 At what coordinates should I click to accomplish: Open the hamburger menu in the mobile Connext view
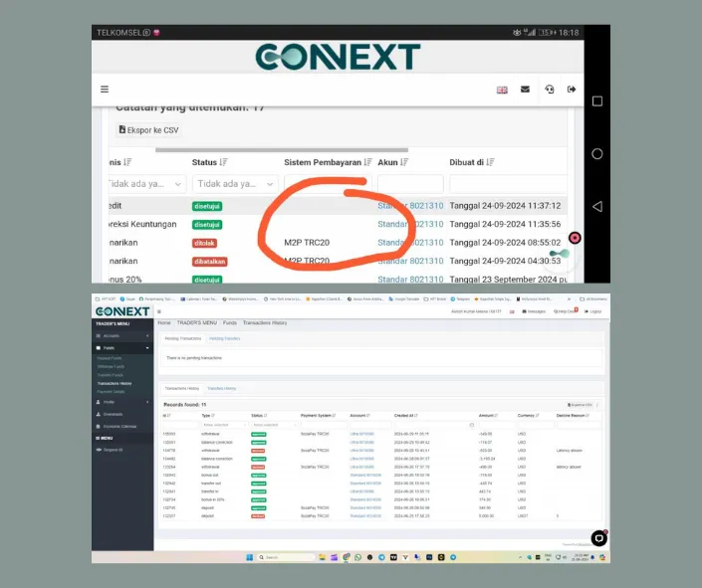[105, 90]
